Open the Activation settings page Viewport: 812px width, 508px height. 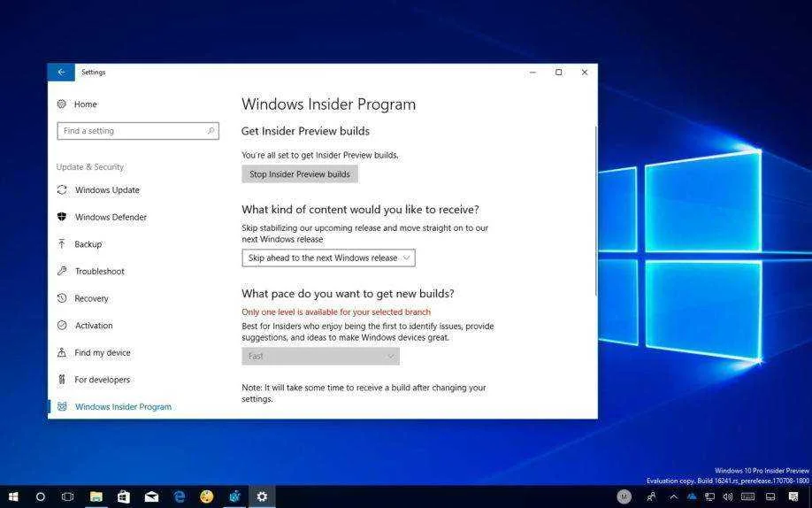coord(94,325)
